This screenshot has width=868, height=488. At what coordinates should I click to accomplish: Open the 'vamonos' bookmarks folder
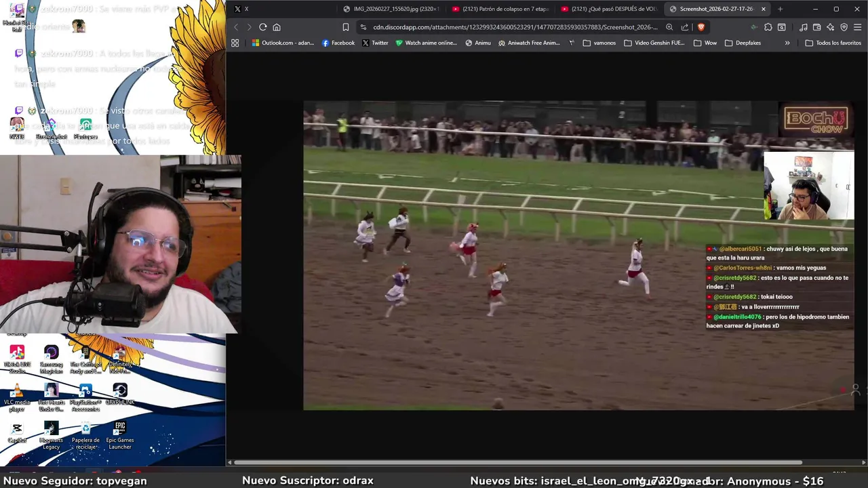pos(599,43)
